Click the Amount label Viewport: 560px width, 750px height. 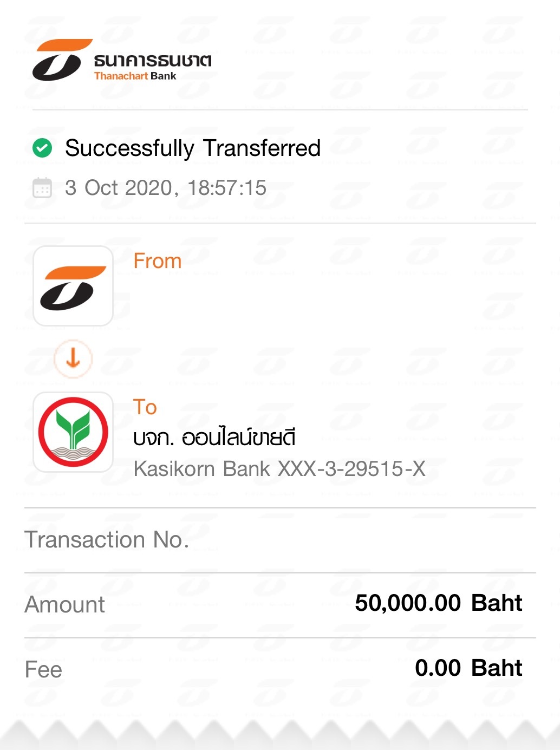pyautogui.click(x=65, y=605)
